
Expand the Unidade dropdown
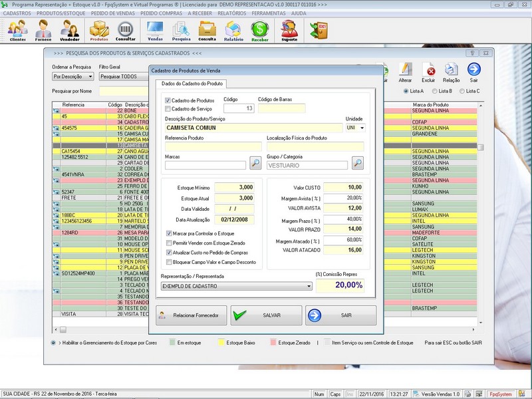click(362, 127)
